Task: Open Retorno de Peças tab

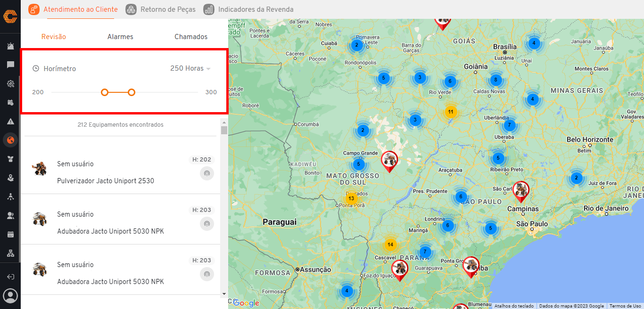Action: [160, 9]
